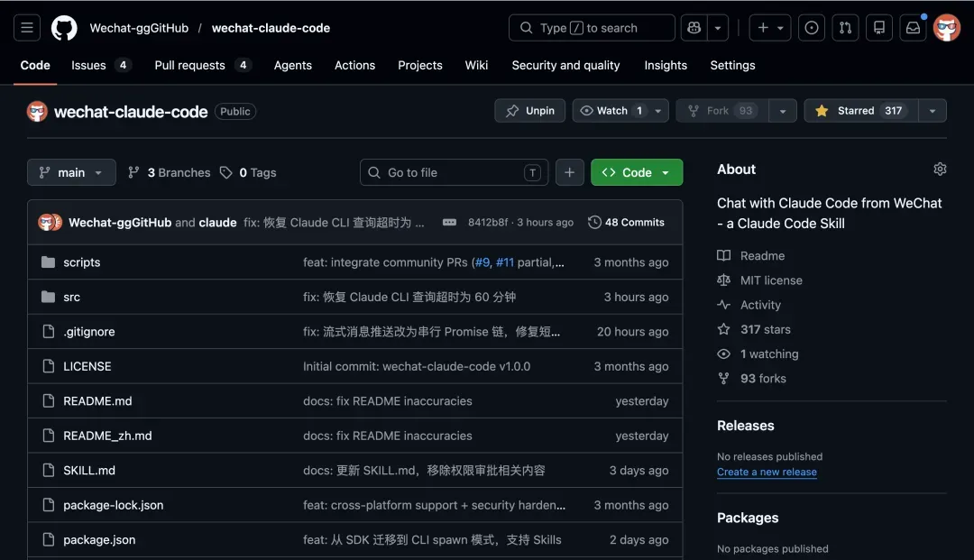974x560 pixels.
Task: Switch to the Wiki tab
Action: (x=476, y=65)
